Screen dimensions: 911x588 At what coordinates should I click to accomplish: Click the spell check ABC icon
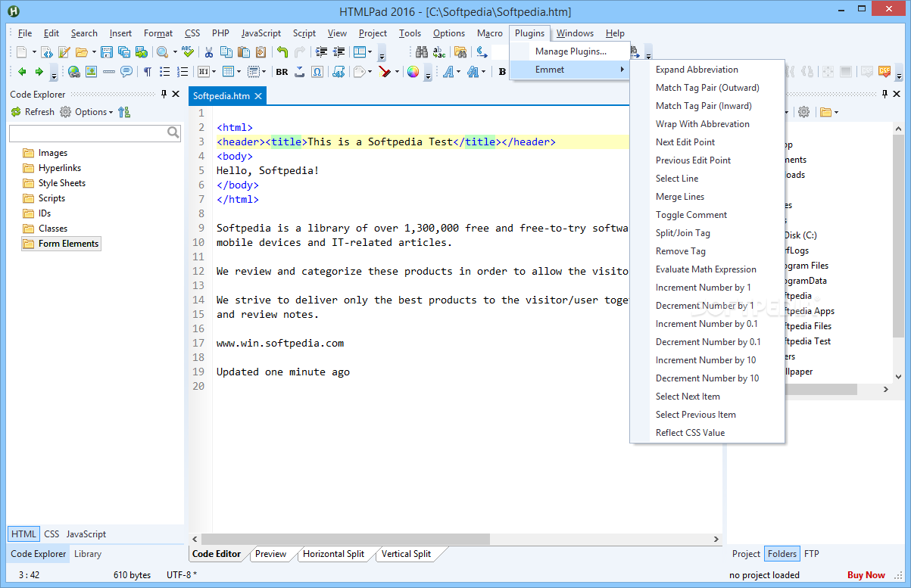point(188,52)
